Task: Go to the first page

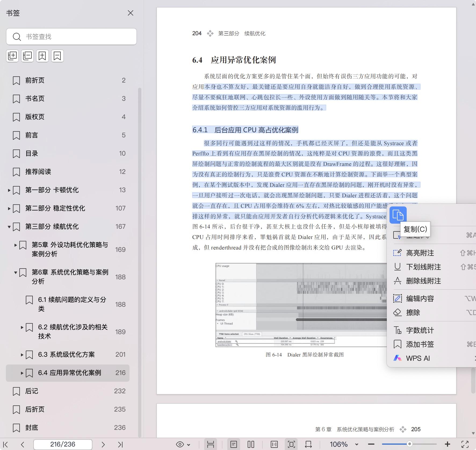Action: (x=5, y=445)
